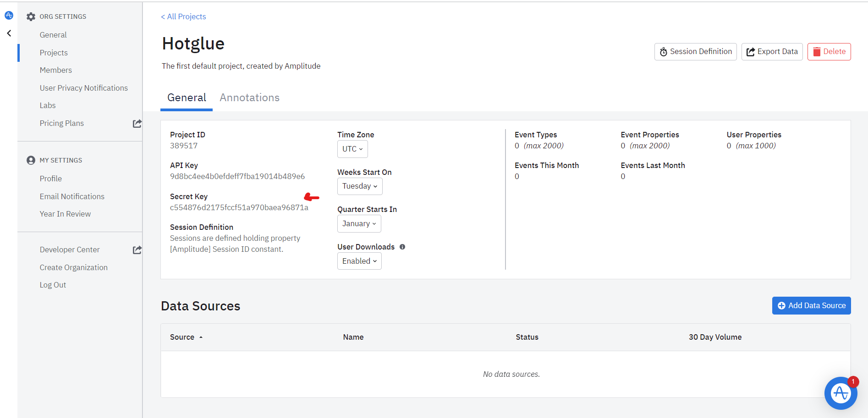The image size is (868, 418).
Task: Click the Export Data button
Action: pos(772,52)
